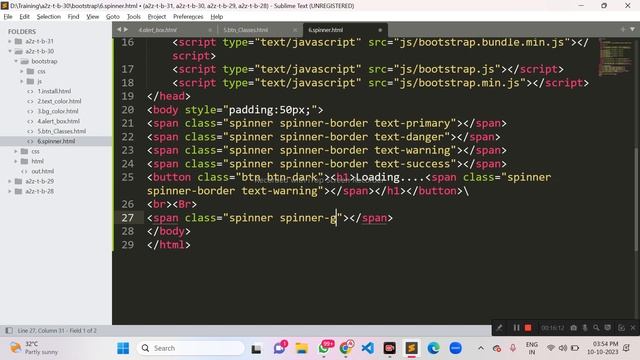Stop the screen recording with red square
This screenshot has width=640, height=360.
528,327
